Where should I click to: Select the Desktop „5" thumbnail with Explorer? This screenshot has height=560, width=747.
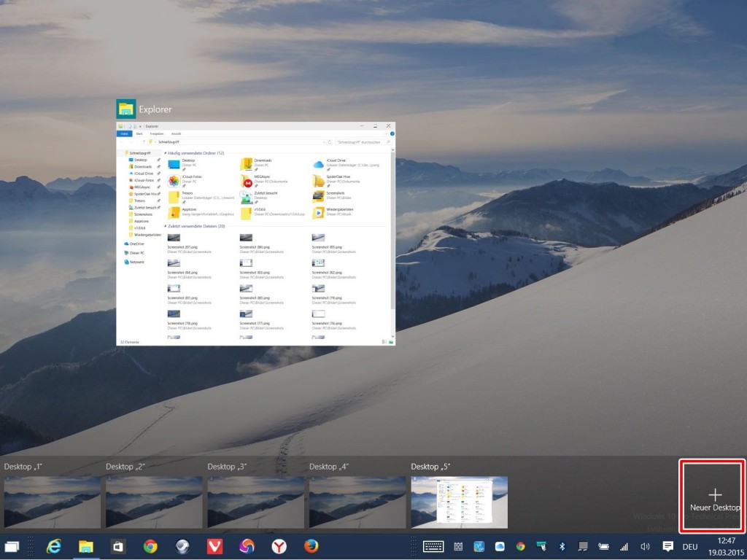tap(460, 502)
